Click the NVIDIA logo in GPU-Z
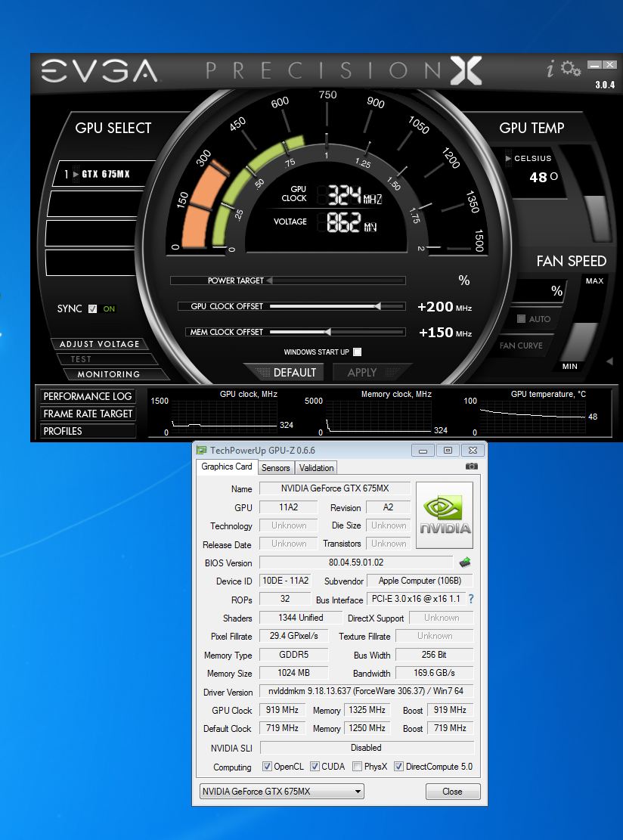The image size is (623, 840). tap(445, 515)
